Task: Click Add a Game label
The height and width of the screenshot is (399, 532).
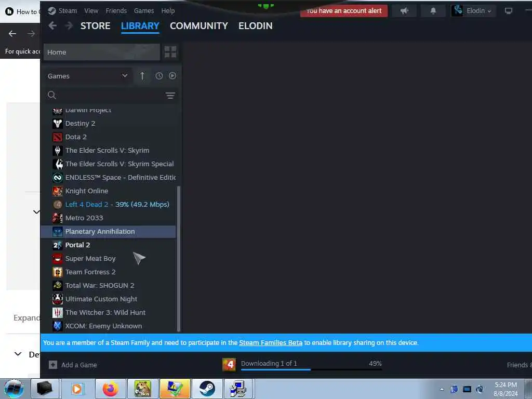Action: 79,365
